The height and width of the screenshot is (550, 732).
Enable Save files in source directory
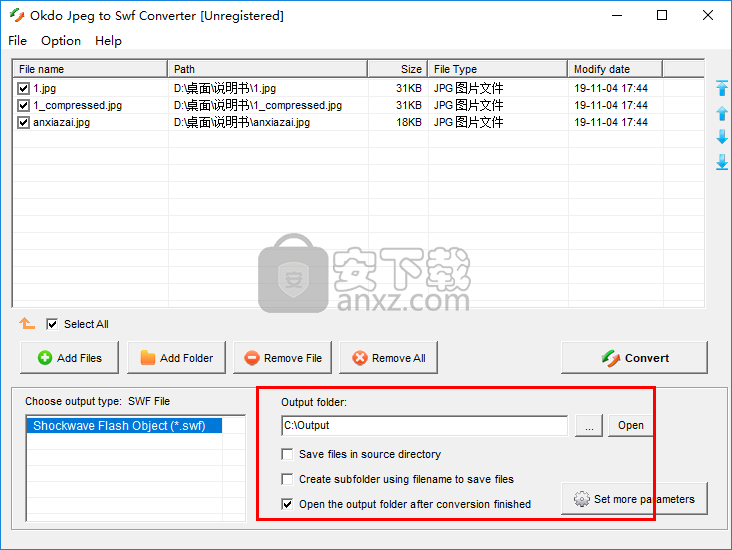tap(287, 454)
